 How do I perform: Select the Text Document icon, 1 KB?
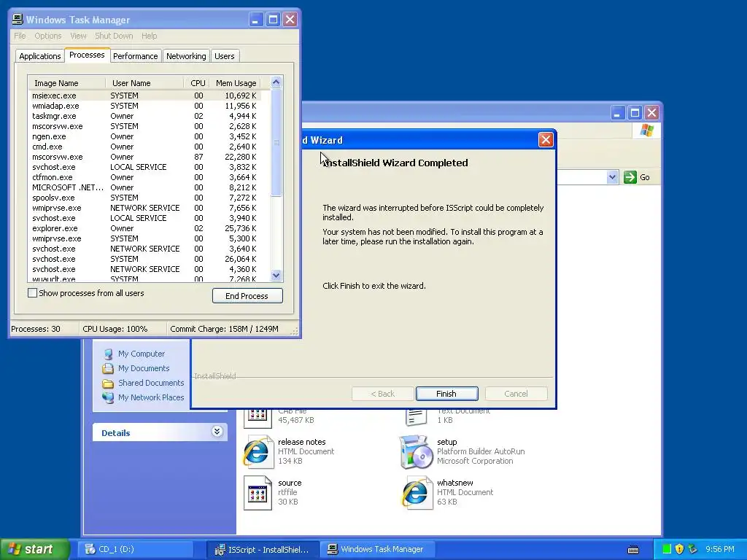(x=417, y=416)
